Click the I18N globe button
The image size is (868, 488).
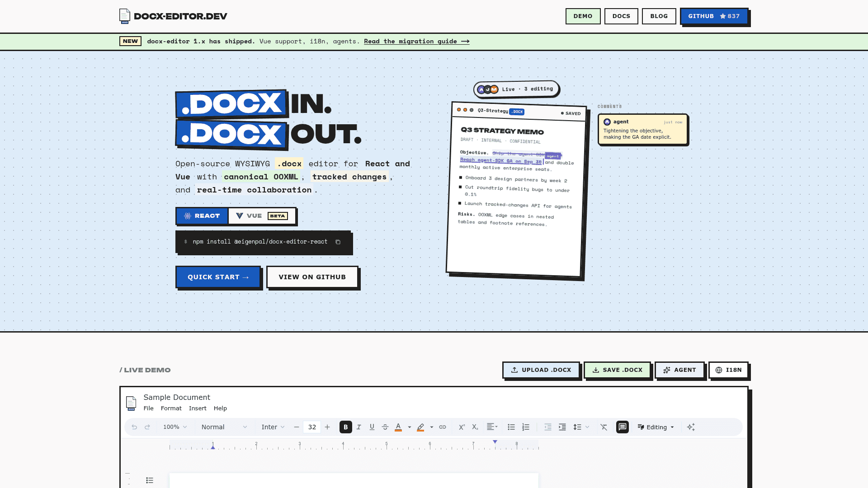coord(728,370)
